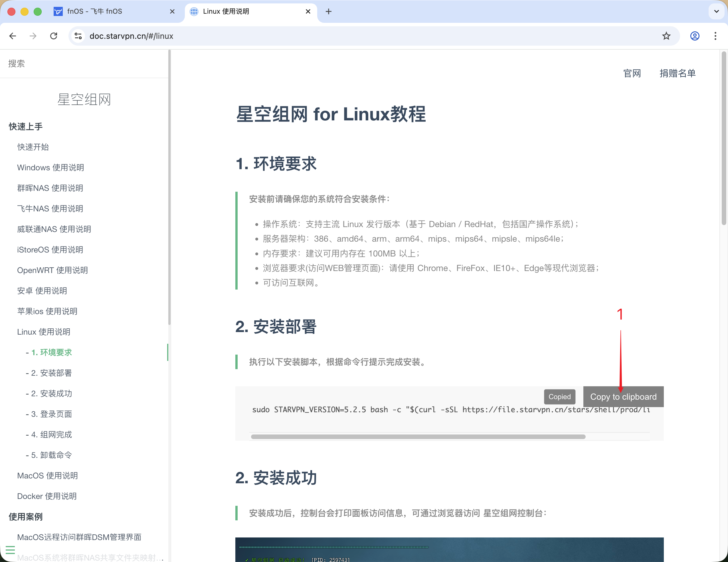Click Copy to clipboard button
Image resolution: width=728 pixels, height=562 pixels.
click(x=623, y=397)
